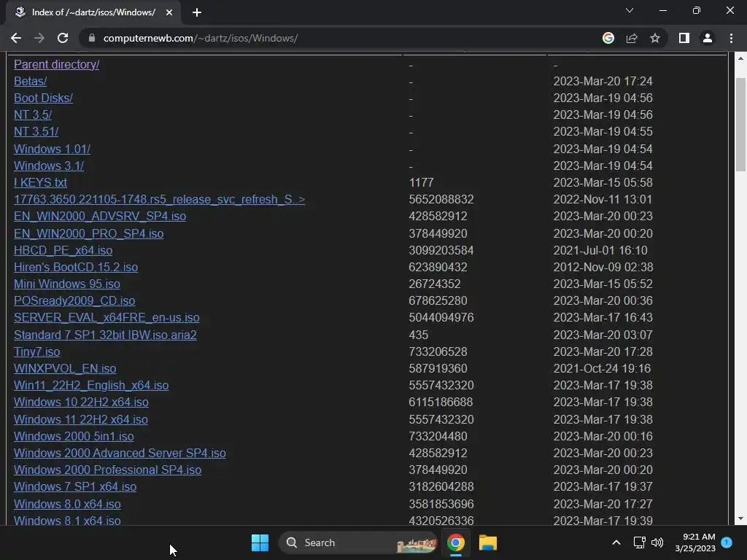Download the 17763.3650 rs5_release file
747x560 pixels.
click(x=160, y=199)
